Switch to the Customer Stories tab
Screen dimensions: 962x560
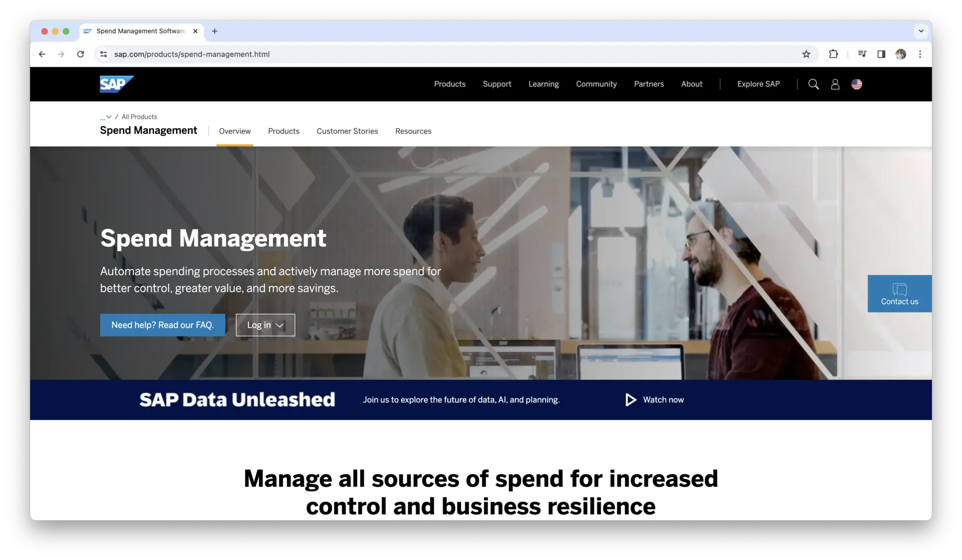[347, 131]
